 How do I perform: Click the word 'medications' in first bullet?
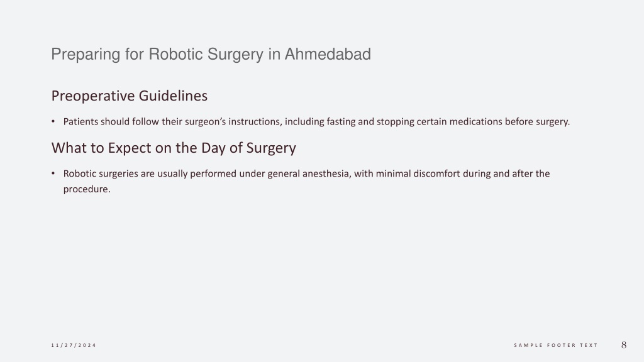(475, 121)
